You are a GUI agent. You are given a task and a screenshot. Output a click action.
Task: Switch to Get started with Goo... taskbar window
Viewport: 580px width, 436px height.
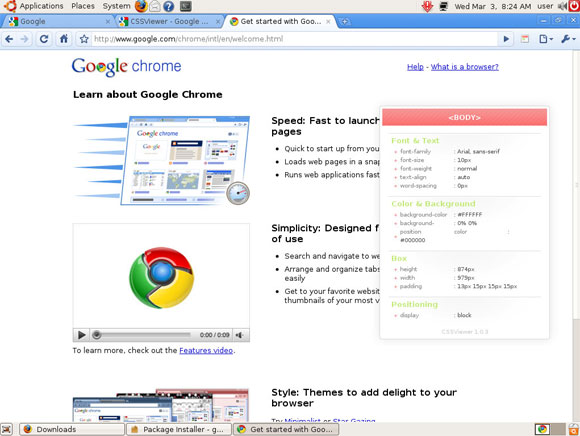click(x=286, y=429)
